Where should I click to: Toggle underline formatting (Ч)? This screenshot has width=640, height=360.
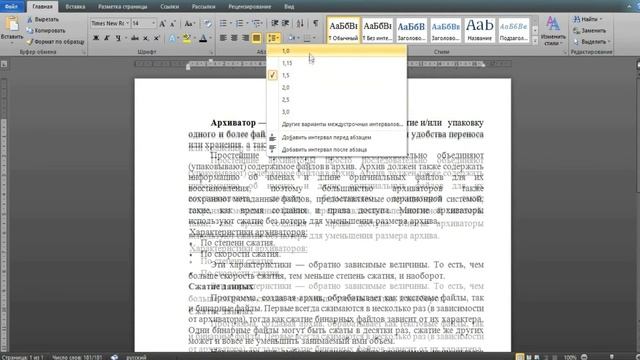pos(118,38)
